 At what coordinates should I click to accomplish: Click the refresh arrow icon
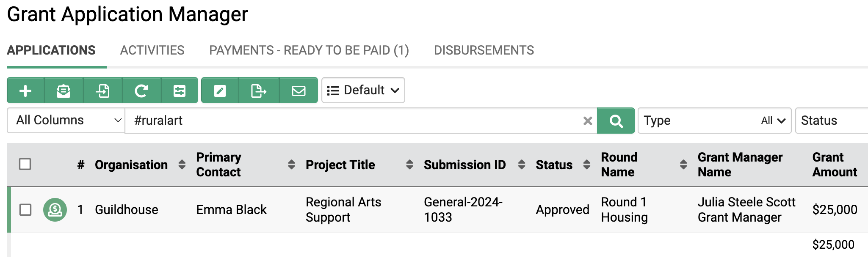(141, 91)
